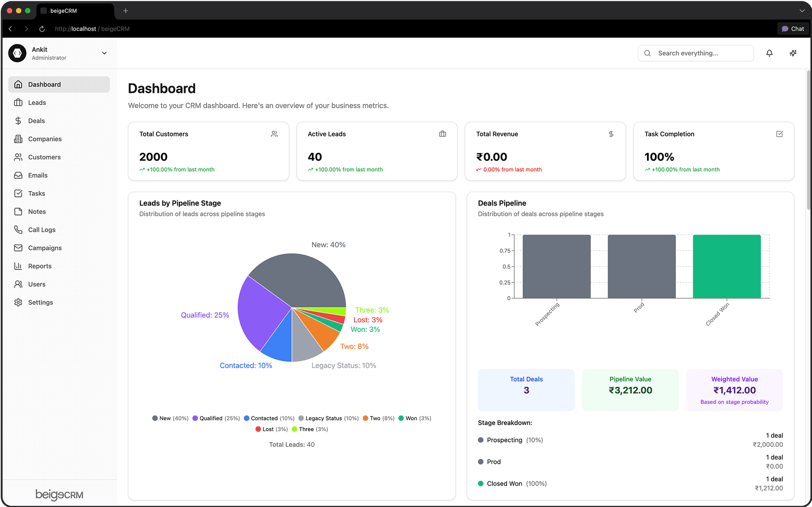Click the Pipeline Value summary tile
Screen dimensions: 812x507
click(x=630, y=390)
